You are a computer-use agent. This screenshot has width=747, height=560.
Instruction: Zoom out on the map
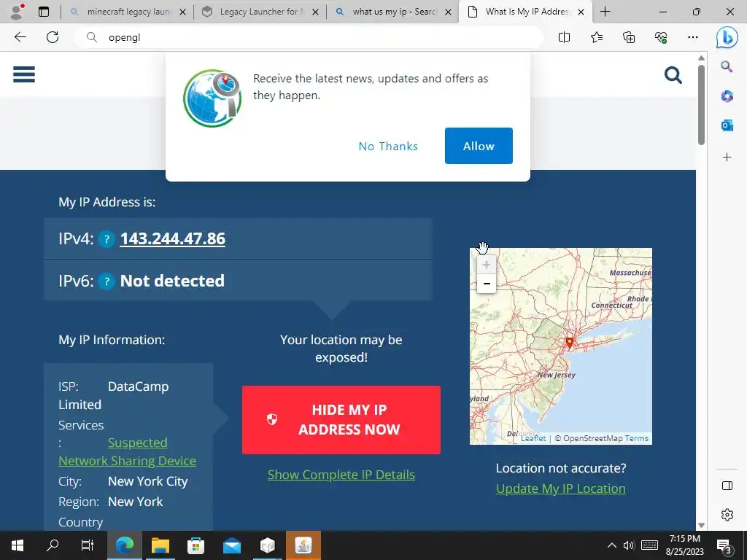487,284
